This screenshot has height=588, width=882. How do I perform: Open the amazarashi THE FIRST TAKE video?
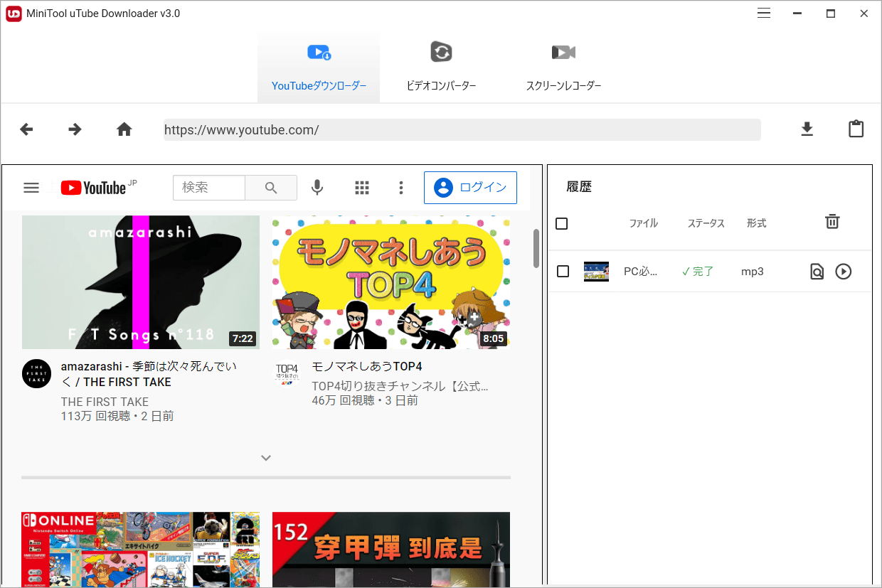140,282
